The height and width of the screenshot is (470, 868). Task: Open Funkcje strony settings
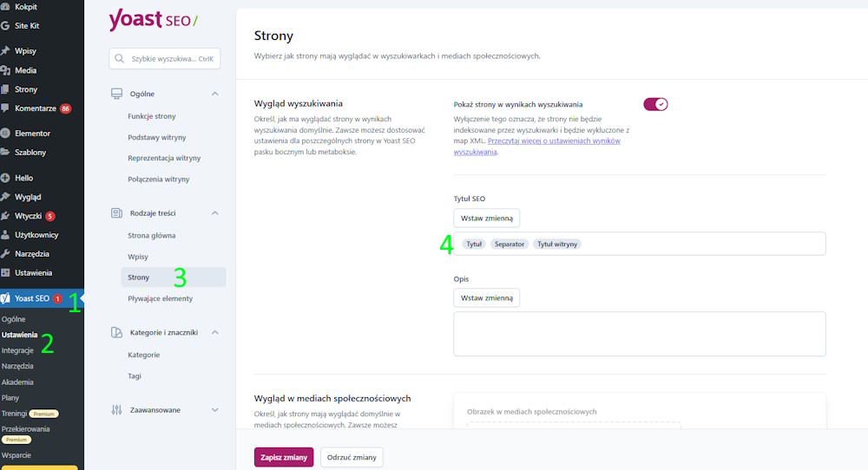tap(152, 116)
